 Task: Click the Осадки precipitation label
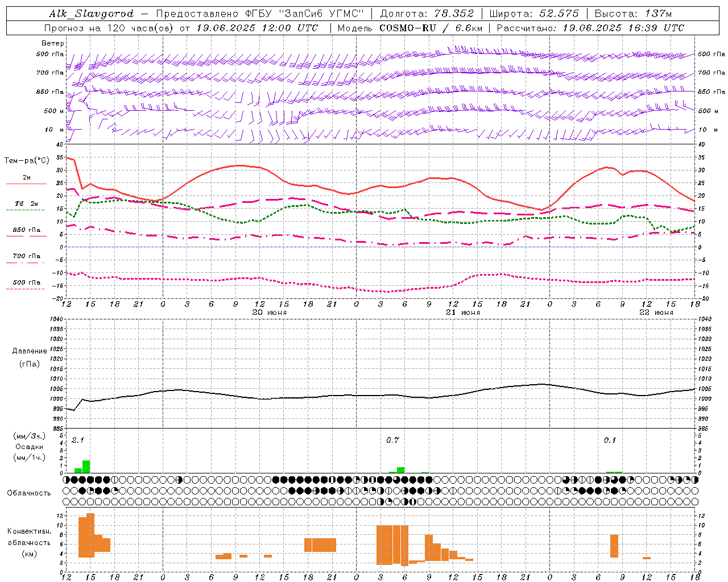coord(30,447)
